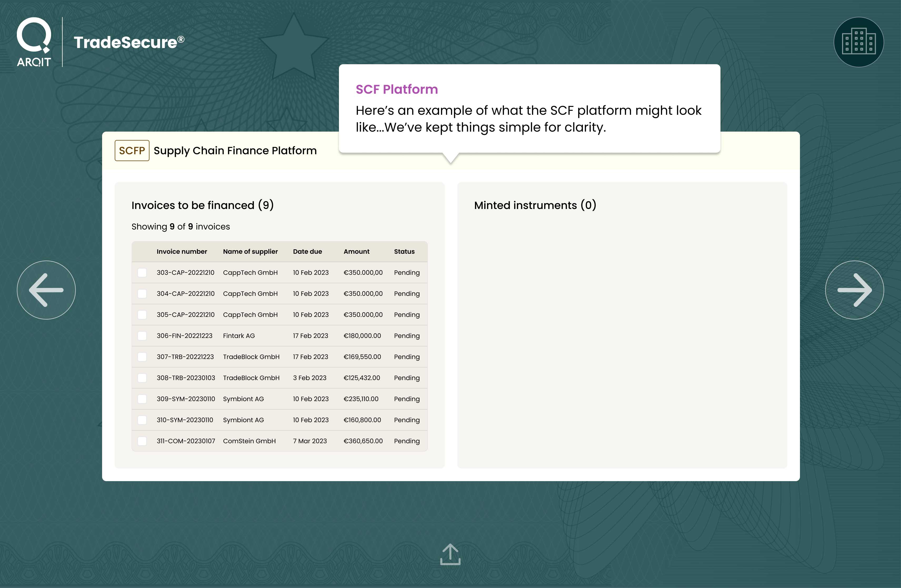Click the amount €169,550.00
This screenshot has width=901, height=588.
(362, 357)
